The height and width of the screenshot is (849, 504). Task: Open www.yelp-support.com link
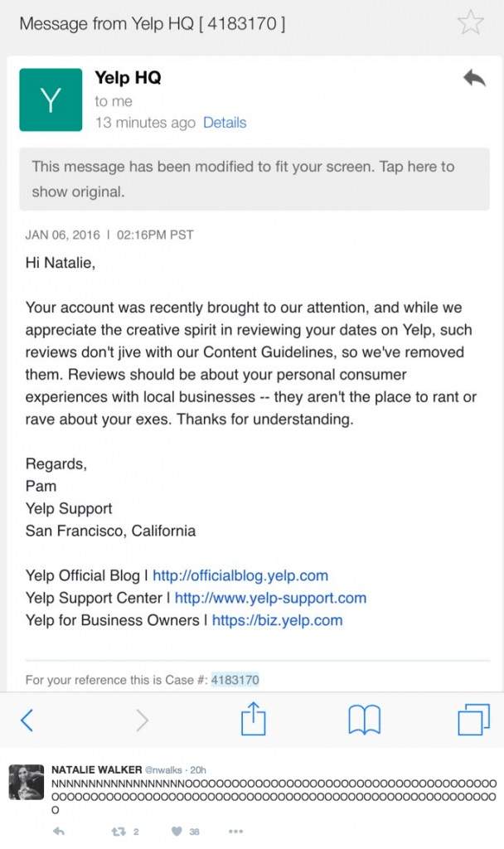point(270,598)
